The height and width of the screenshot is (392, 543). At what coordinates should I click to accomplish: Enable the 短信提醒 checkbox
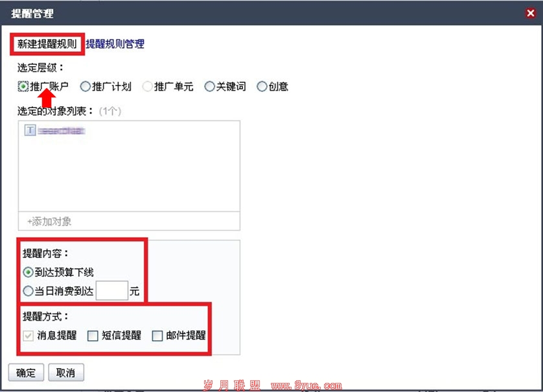(x=93, y=335)
